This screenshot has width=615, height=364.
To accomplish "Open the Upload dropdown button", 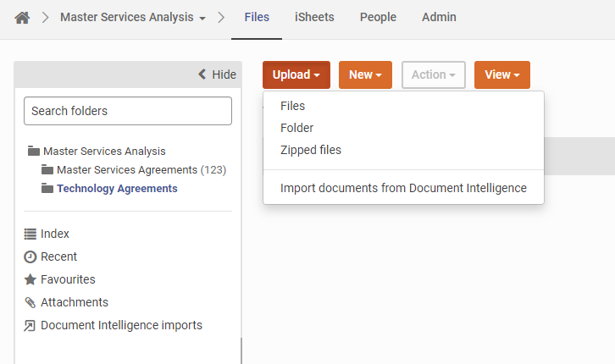I will point(296,74).
